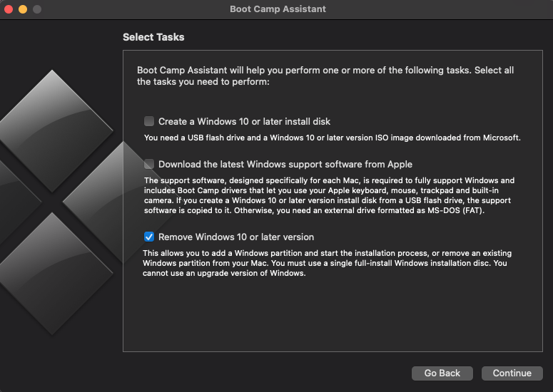Click the Select Tasks heading
Viewport: 553px width, 392px height.
153,37
